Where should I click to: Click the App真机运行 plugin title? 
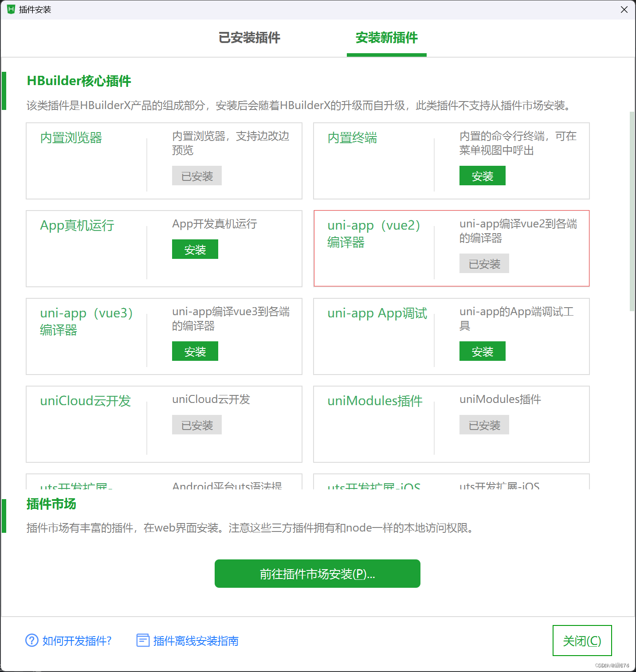[x=77, y=226]
